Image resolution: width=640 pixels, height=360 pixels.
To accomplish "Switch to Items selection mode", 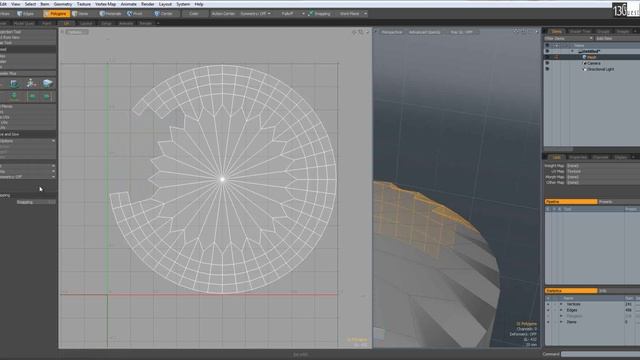I will [x=81, y=14].
